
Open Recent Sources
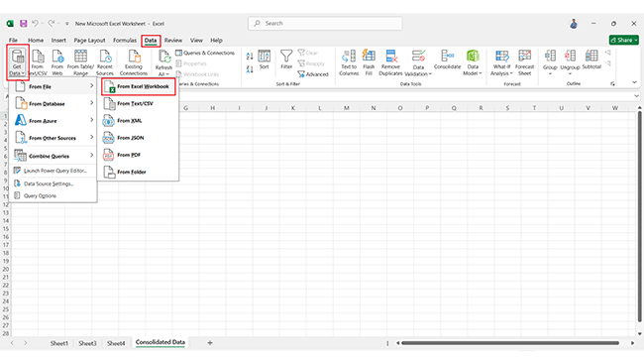tap(105, 62)
